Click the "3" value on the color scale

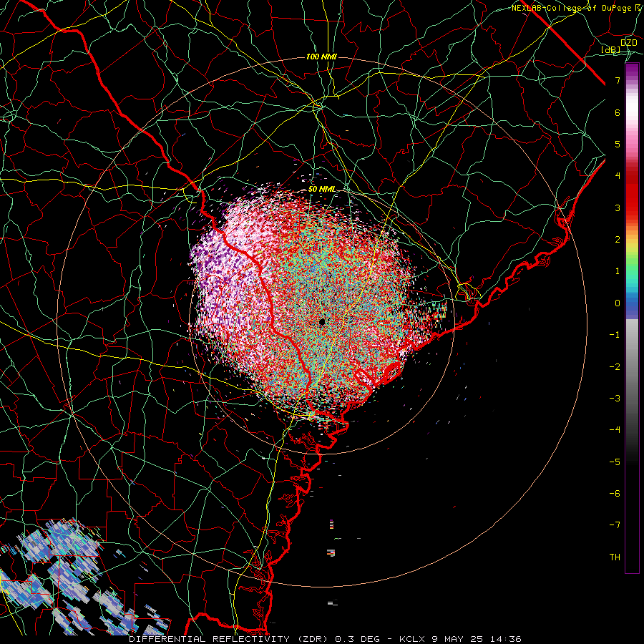618,208
